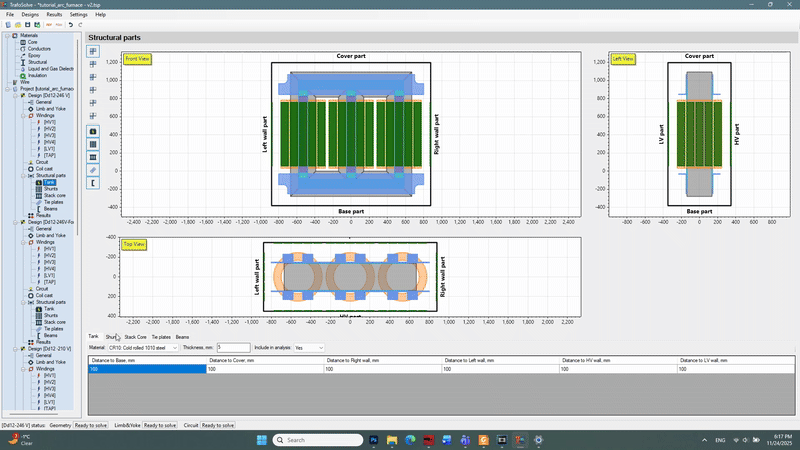Click the Tie plates icon in vertical toolbar
The image size is (800, 450).
coord(94,170)
